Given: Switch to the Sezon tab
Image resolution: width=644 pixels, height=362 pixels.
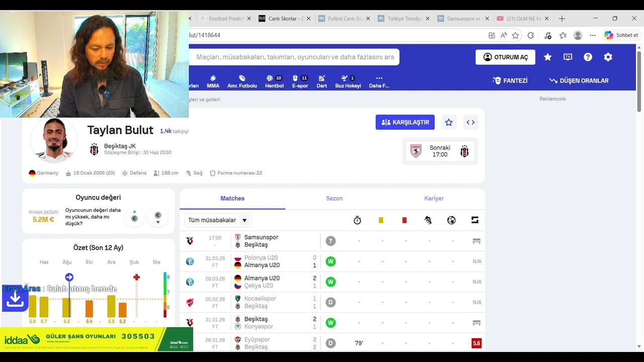Looking at the screenshot, I should coord(334,199).
